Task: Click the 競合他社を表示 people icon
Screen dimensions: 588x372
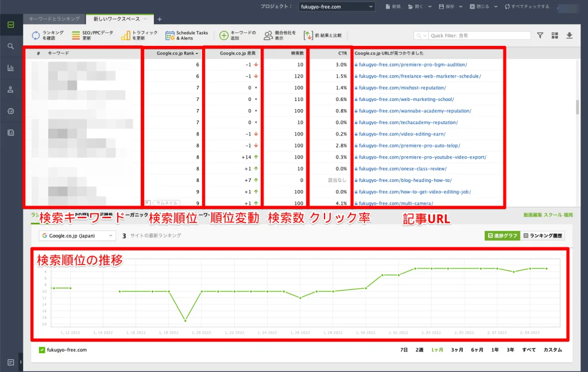Action: point(268,35)
